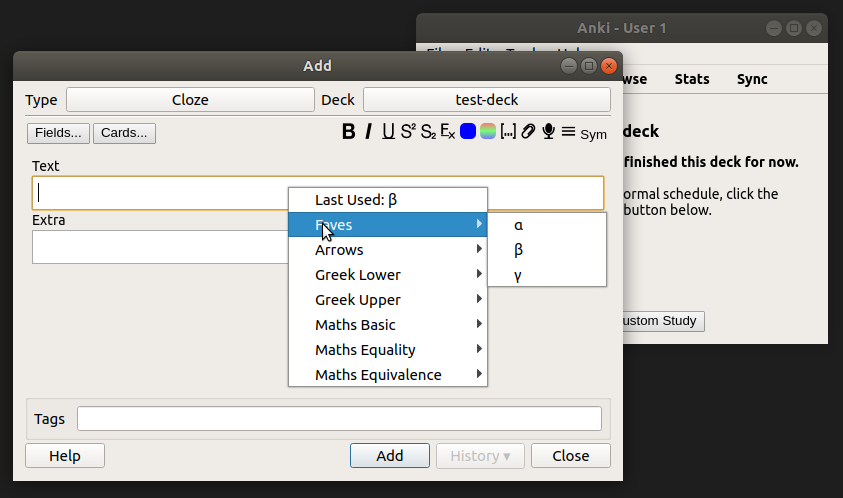Focus the Tags input box
Image resolution: width=843 pixels, height=498 pixels.
(x=339, y=418)
